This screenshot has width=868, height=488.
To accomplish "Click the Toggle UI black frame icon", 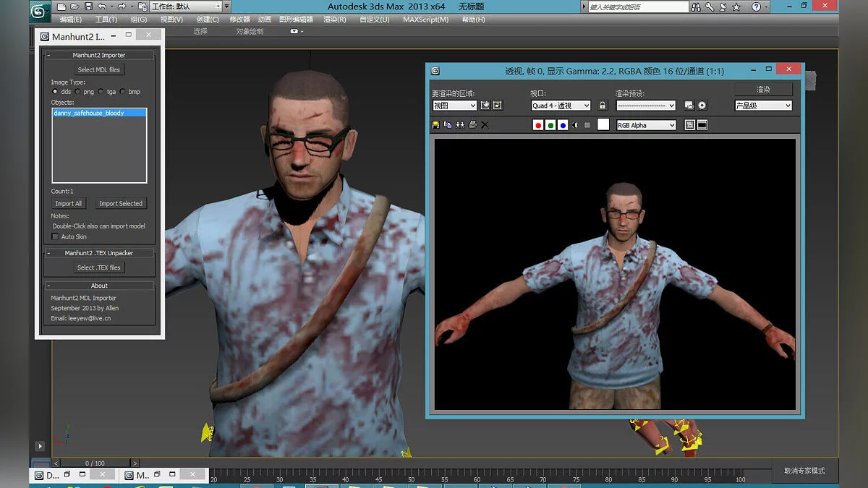I will (702, 125).
